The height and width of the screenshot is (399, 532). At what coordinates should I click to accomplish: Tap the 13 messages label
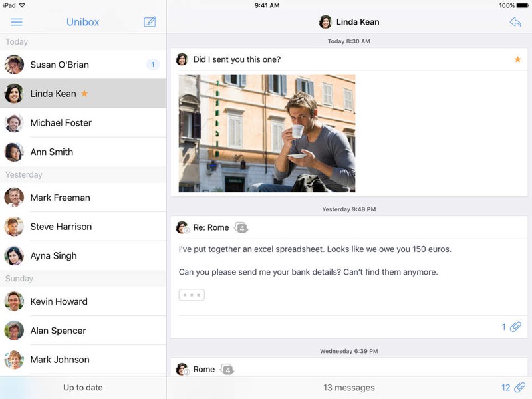[x=348, y=388]
